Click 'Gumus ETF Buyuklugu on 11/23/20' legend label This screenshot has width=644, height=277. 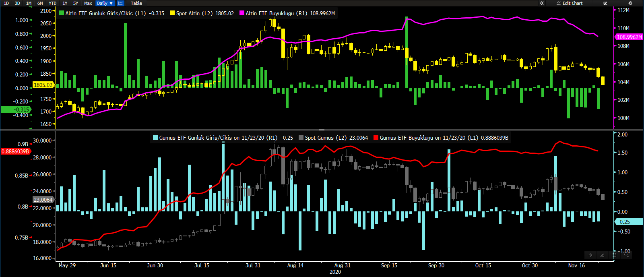pyautogui.click(x=429, y=138)
